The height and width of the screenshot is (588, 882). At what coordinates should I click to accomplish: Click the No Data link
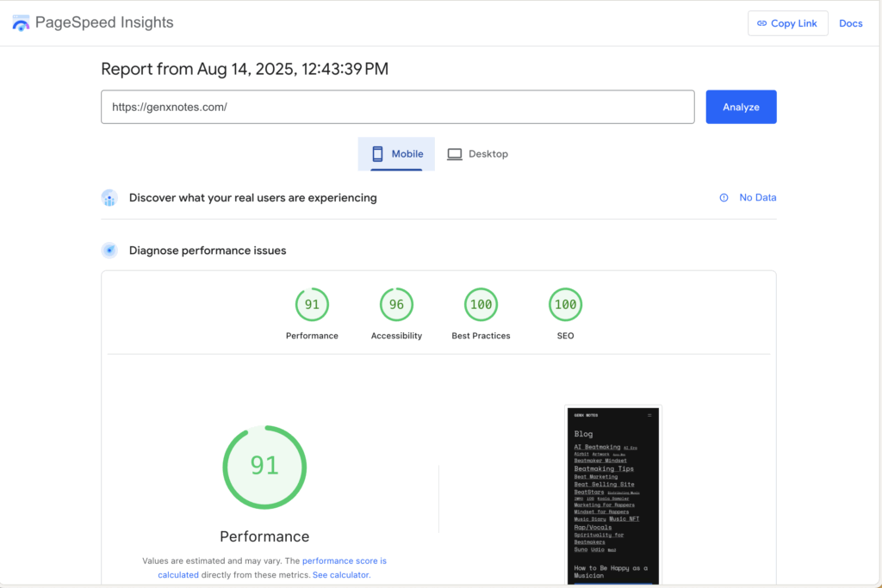pos(758,197)
